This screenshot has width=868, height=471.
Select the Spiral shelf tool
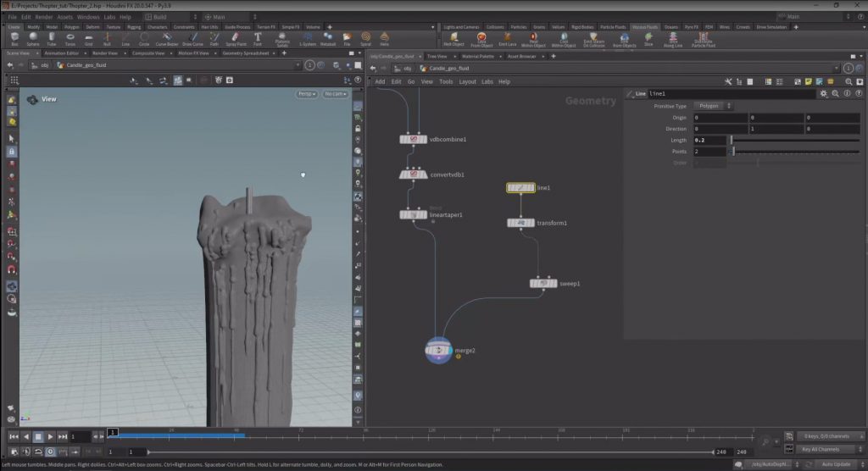(x=365, y=39)
